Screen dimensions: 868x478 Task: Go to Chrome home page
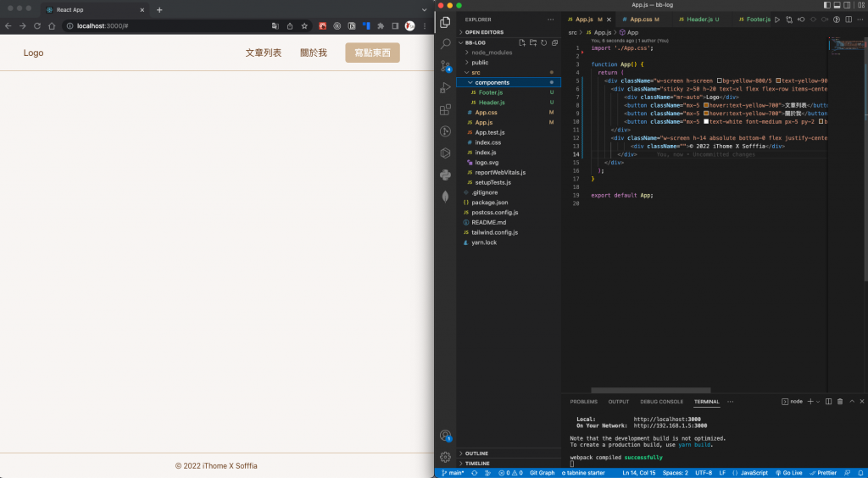52,26
